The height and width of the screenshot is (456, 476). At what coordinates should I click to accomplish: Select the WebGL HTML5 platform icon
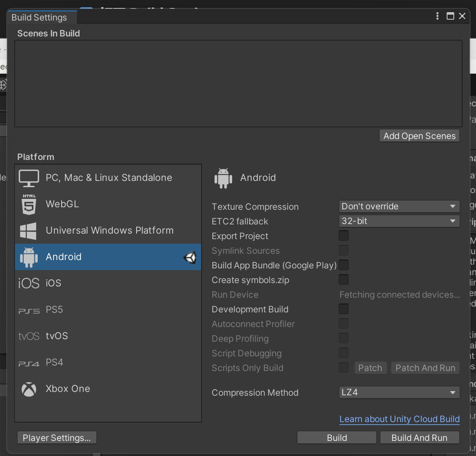[x=29, y=204]
